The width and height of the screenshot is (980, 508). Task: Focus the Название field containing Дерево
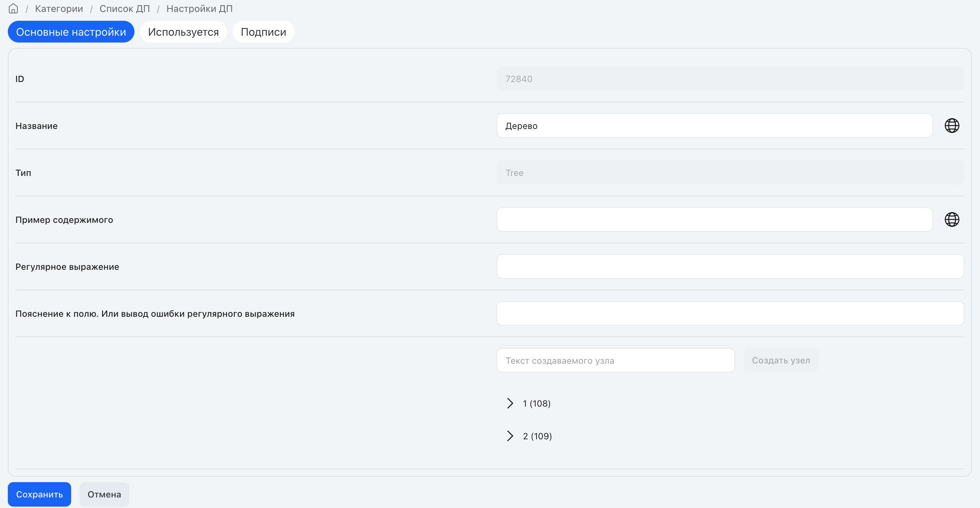[714, 126]
